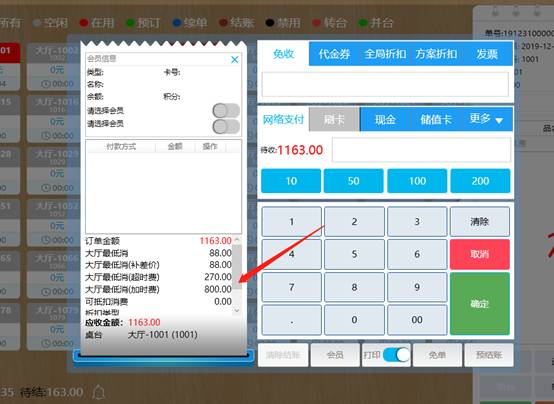Click the notification bell icon
This screenshot has width=554, height=404.
(99, 392)
